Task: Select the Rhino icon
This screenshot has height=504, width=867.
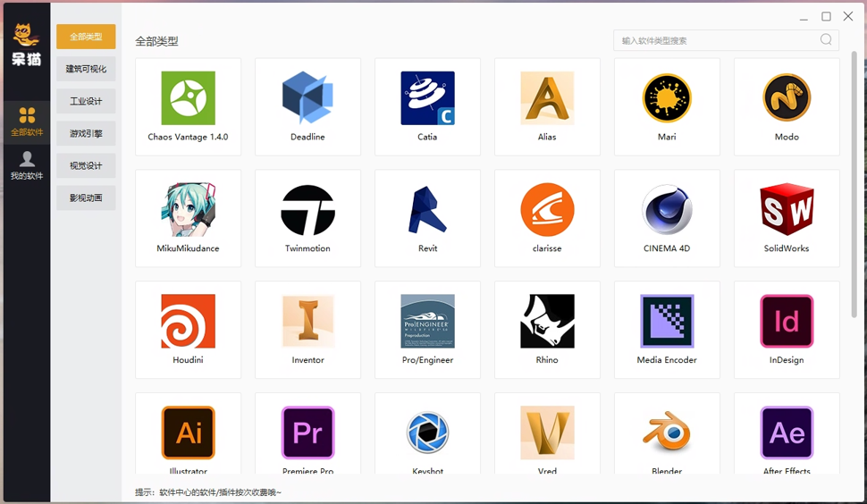Action: coord(547,321)
